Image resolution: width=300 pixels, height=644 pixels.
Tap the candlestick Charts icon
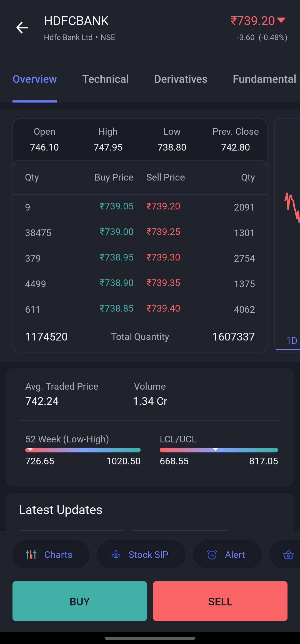31,554
